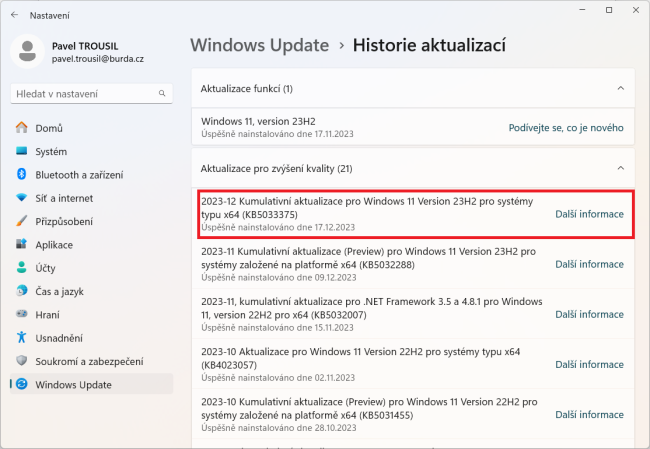Select Usnadnění category
The image size is (650, 449).
(x=91, y=338)
